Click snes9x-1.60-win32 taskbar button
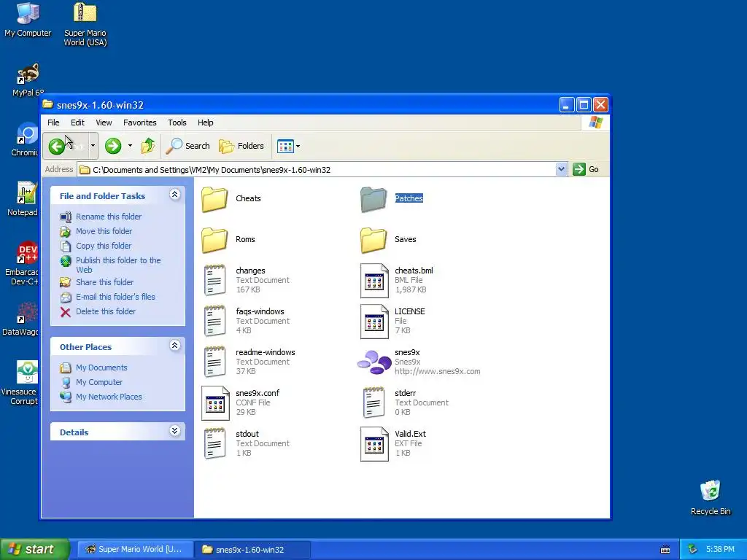Viewport: 747px width, 560px height. tap(253, 549)
